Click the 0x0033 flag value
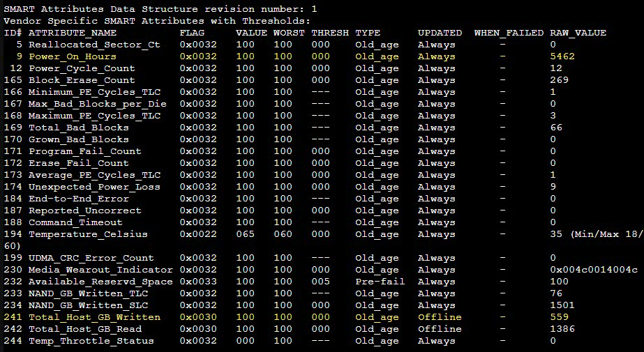Screen dimensions: 644x352 pos(198,283)
